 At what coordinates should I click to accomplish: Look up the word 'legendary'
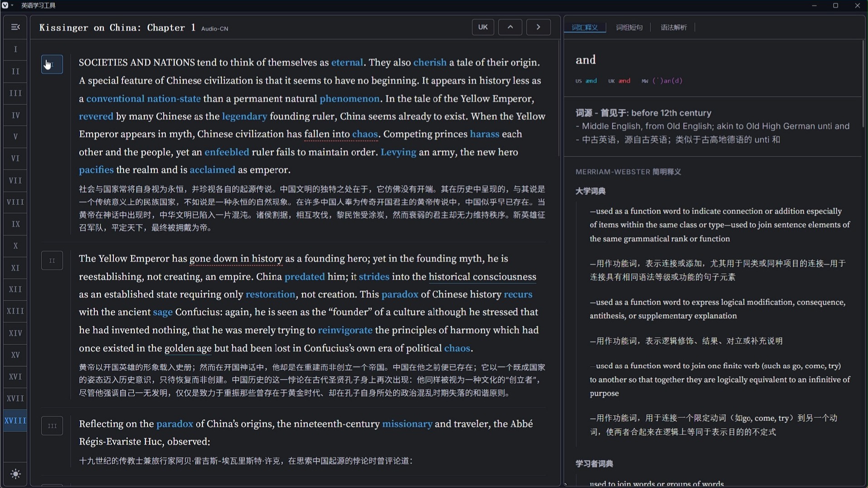[x=244, y=116]
